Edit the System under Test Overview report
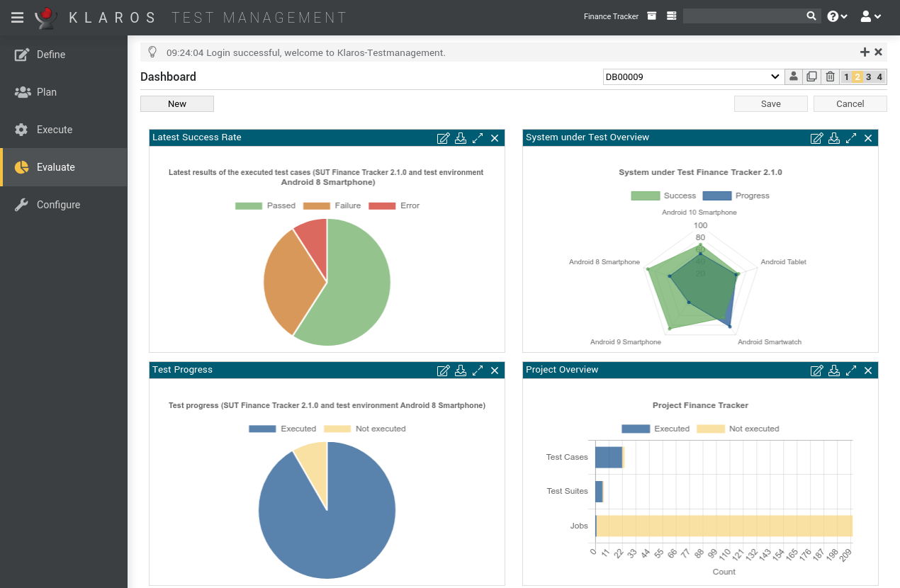The height and width of the screenshot is (588, 900). point(817,138)
